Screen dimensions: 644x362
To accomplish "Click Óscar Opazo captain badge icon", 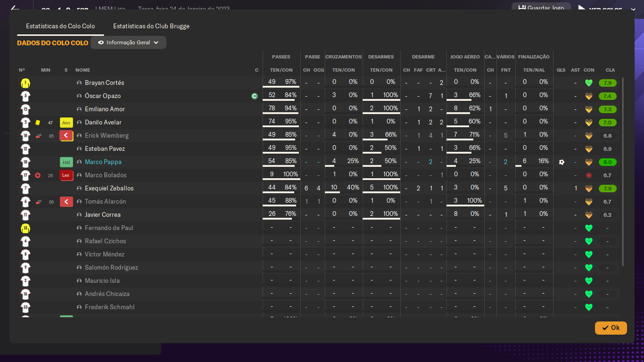I will click(x=255, y=96).
